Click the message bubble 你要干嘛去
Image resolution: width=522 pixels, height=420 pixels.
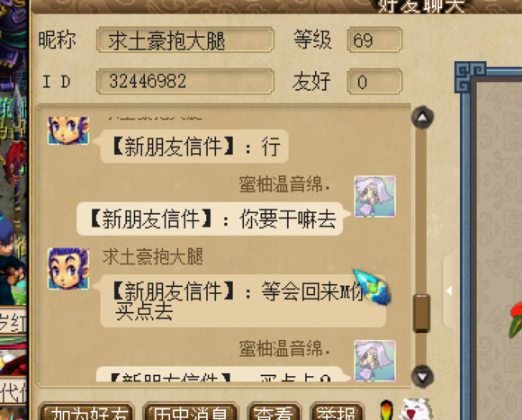point(210,219)
